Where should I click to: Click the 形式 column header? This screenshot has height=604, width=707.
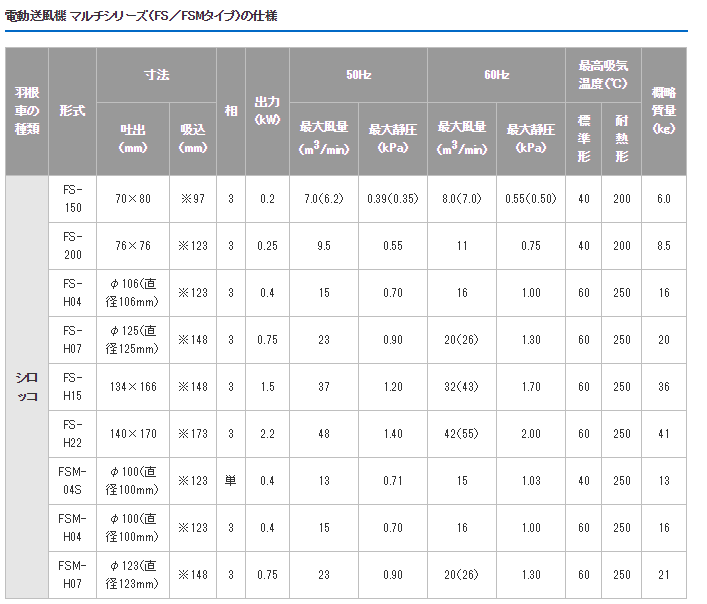(x=72, y=111)
